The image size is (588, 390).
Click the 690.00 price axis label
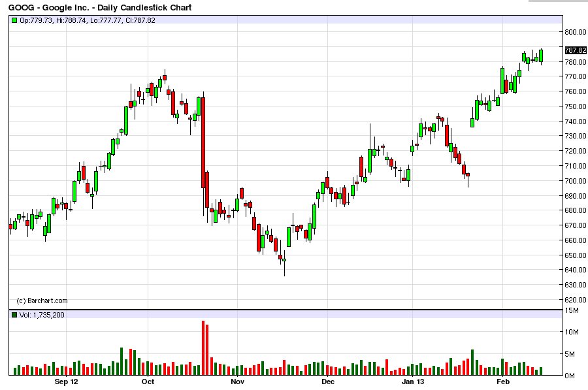pyautogui.click(x=576, y=196)
